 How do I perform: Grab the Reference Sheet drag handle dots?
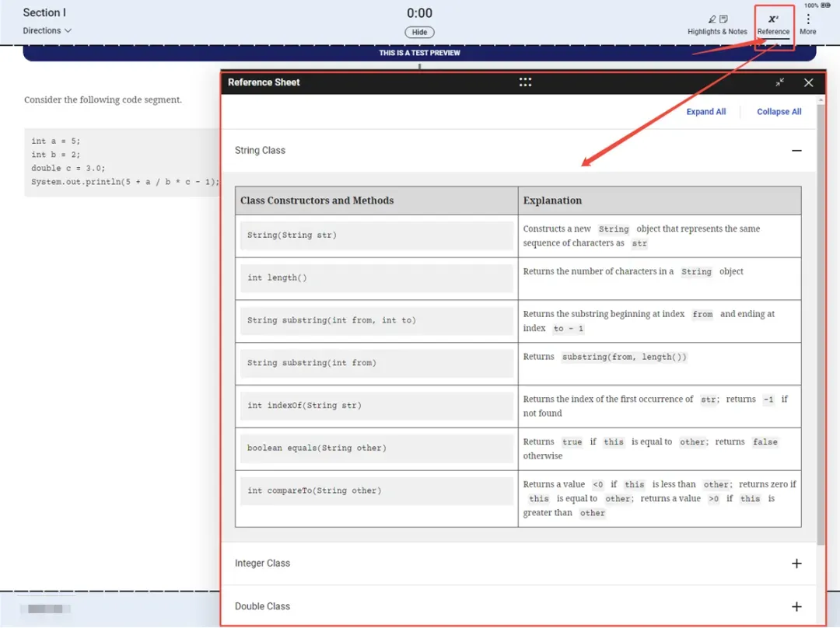coord(525,82)
